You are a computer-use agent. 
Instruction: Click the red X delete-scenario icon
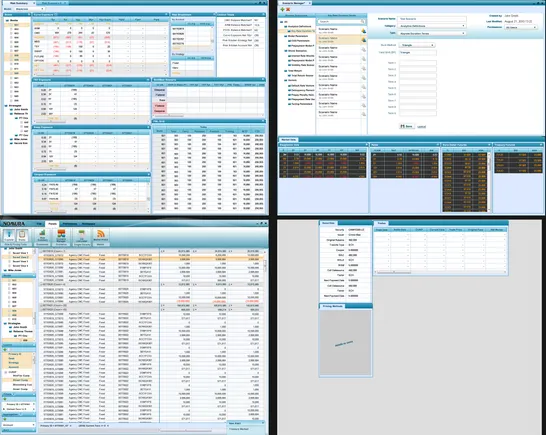pos(288,9)
